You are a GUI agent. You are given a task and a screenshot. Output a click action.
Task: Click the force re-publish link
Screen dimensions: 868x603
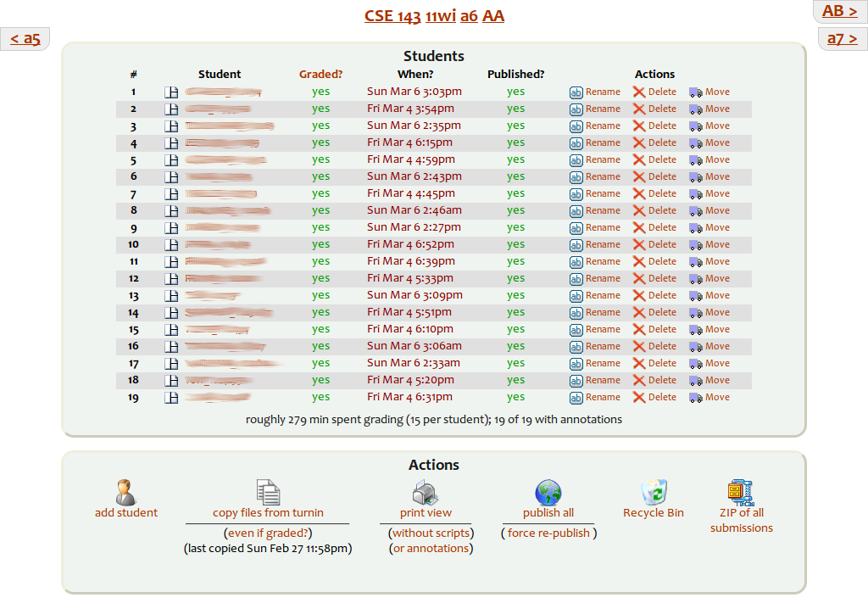tap(548, 533)
